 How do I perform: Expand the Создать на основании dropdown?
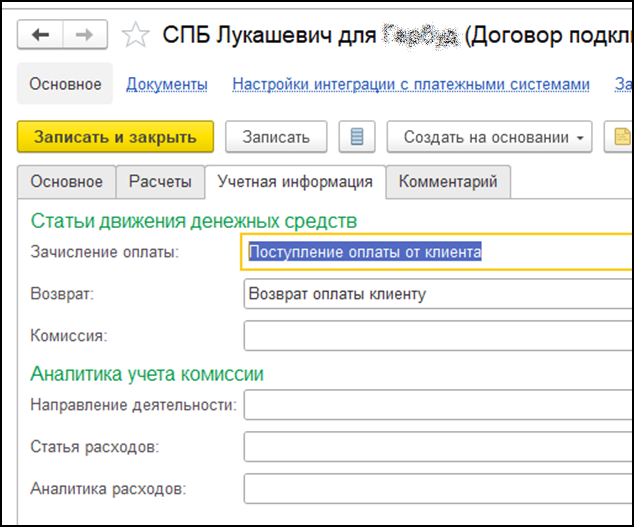489,137
